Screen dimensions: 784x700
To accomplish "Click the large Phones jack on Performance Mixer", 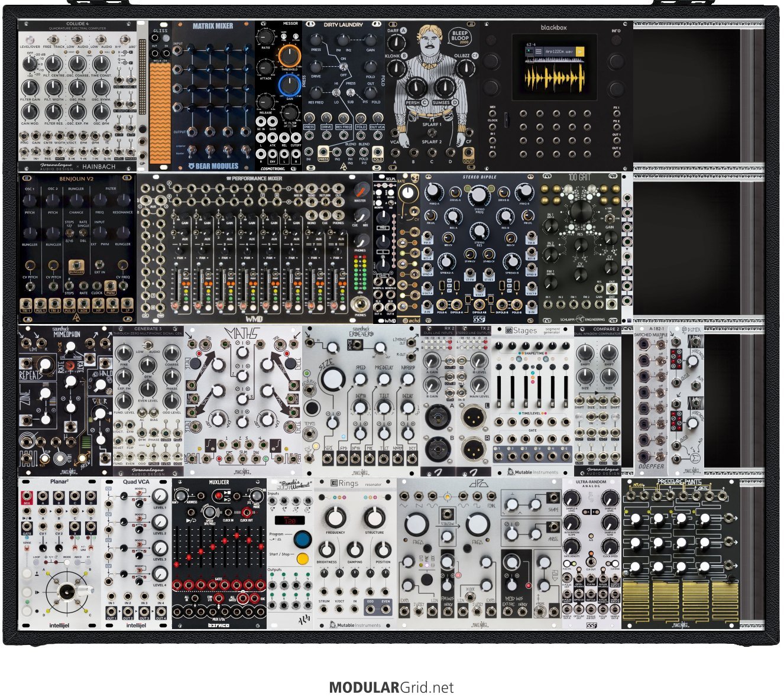I will pos(359,304).
